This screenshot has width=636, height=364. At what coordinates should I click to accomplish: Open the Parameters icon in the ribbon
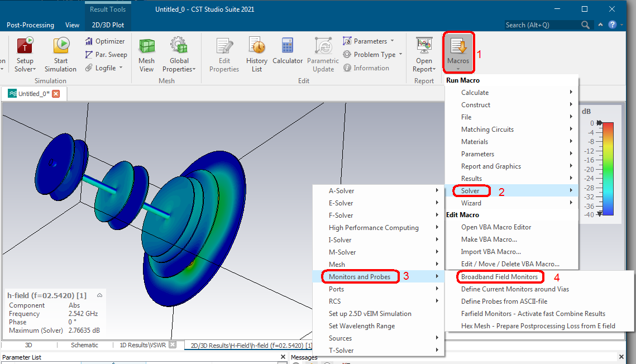pyautogui.click(x=347, y=41)
